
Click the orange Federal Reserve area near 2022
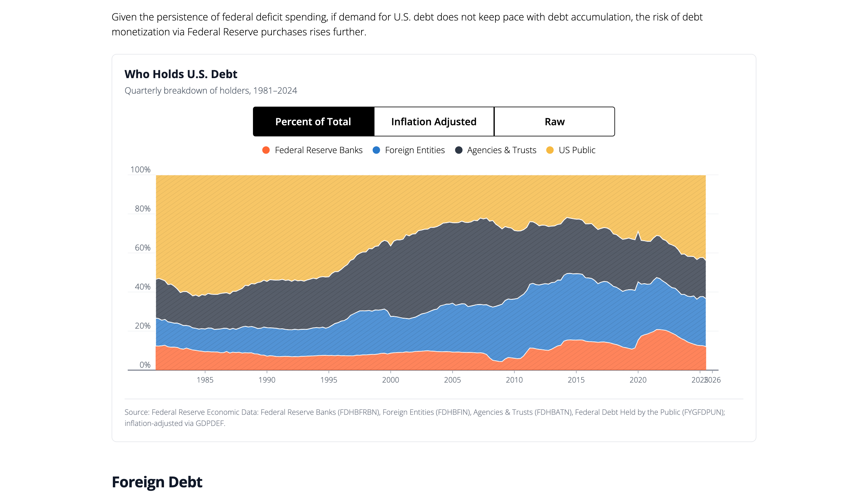[662, 351]
